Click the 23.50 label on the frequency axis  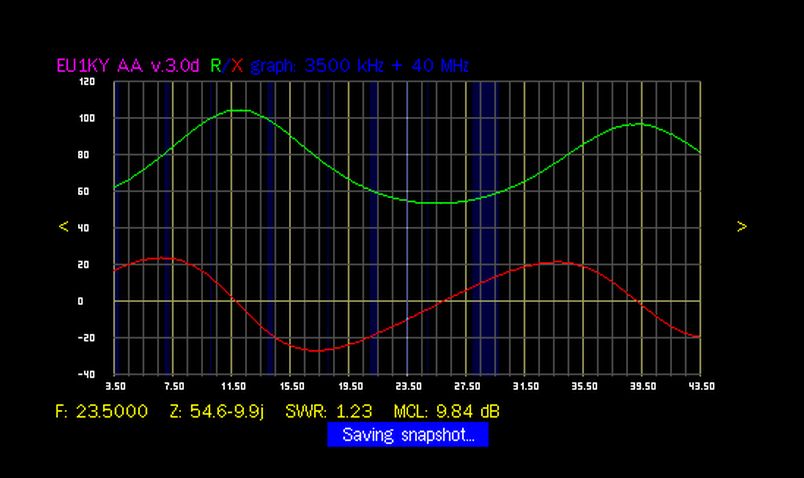pos(408,385)
